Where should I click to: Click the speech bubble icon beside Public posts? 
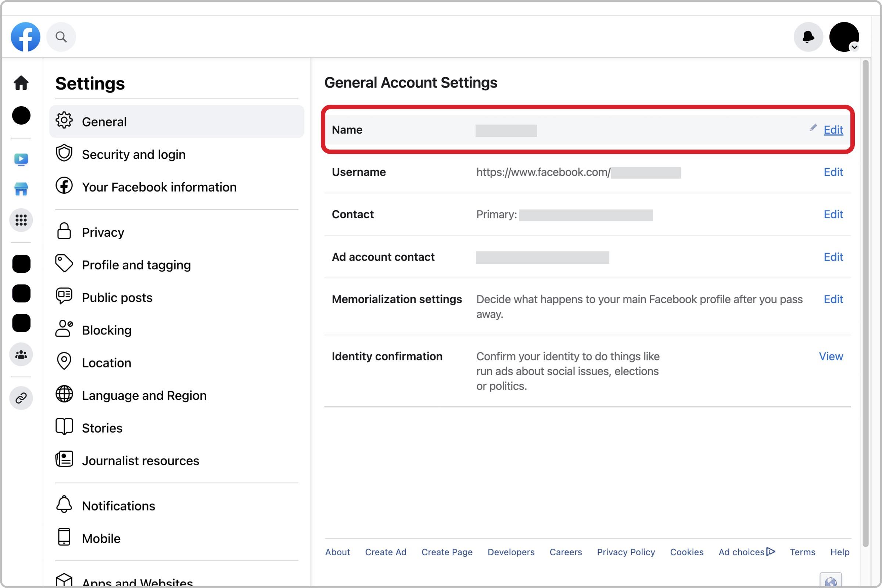64,296
